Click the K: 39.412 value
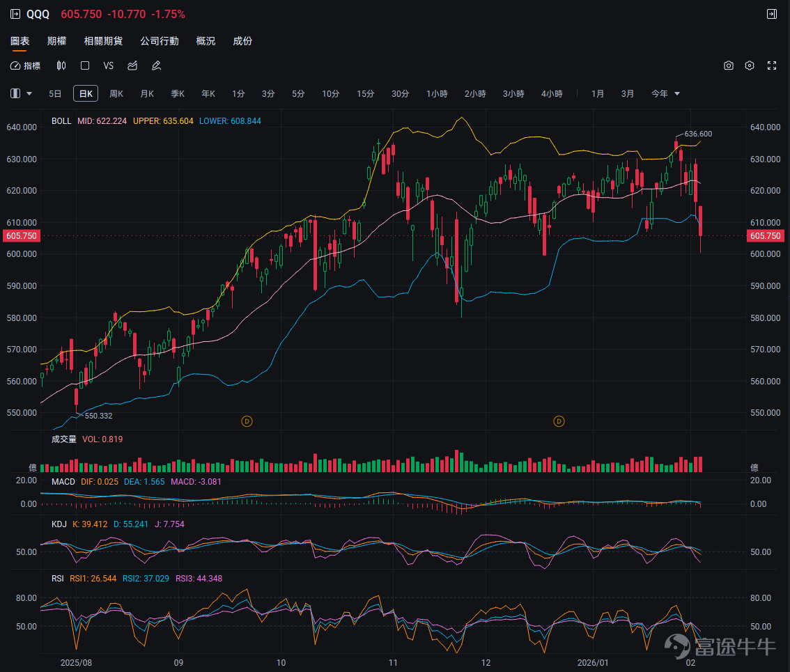Viewport: 790px width, 672px height. coord(90,524)
